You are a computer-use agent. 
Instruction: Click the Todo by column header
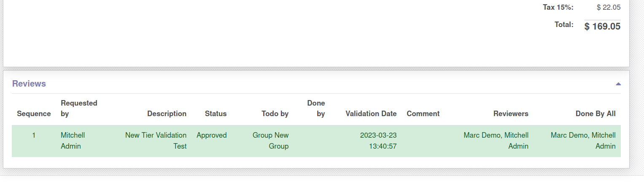[275, 114]
